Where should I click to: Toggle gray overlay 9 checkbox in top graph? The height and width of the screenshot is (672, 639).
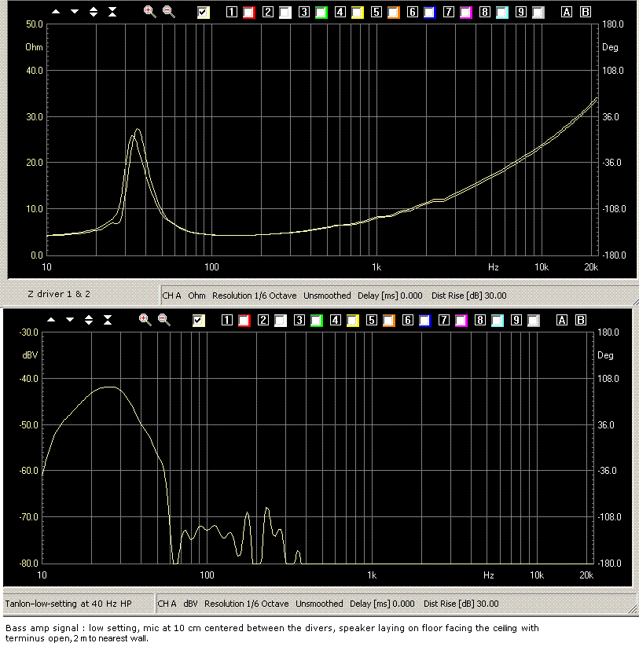point(538,13)
